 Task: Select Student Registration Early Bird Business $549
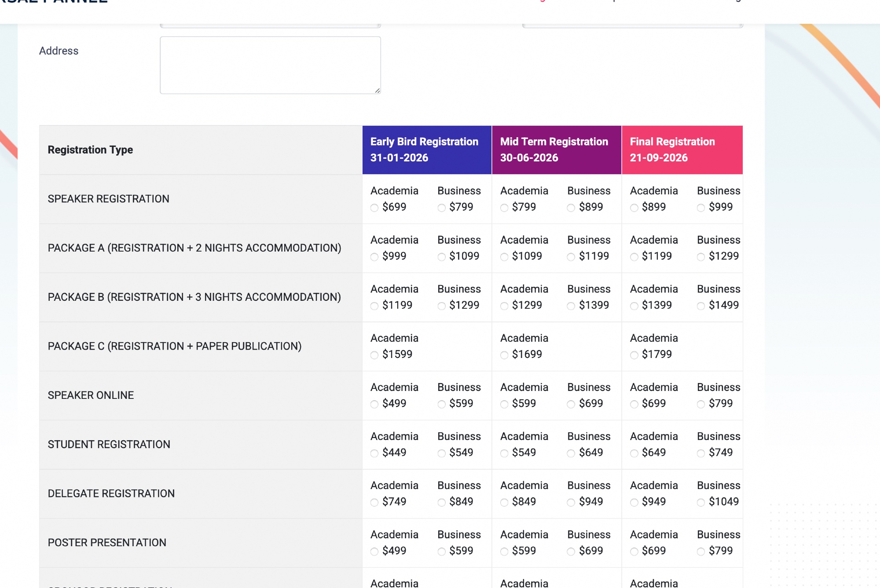point(441,453)
